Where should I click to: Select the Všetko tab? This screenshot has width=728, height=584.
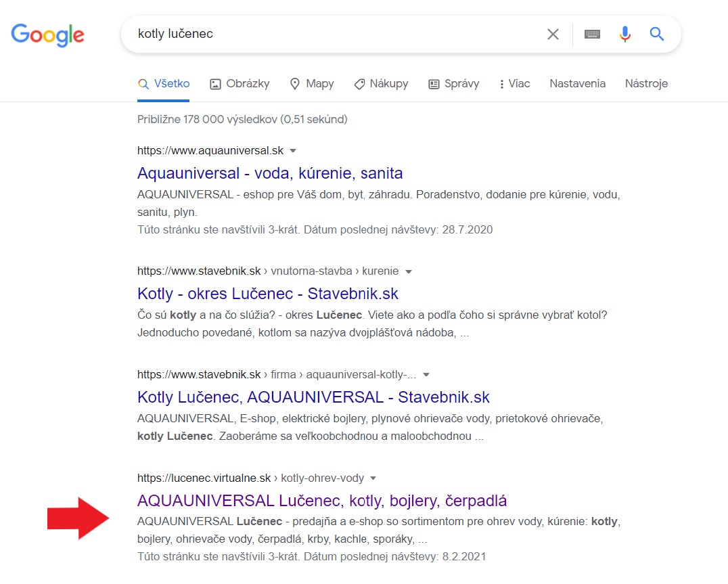point(164,83)
